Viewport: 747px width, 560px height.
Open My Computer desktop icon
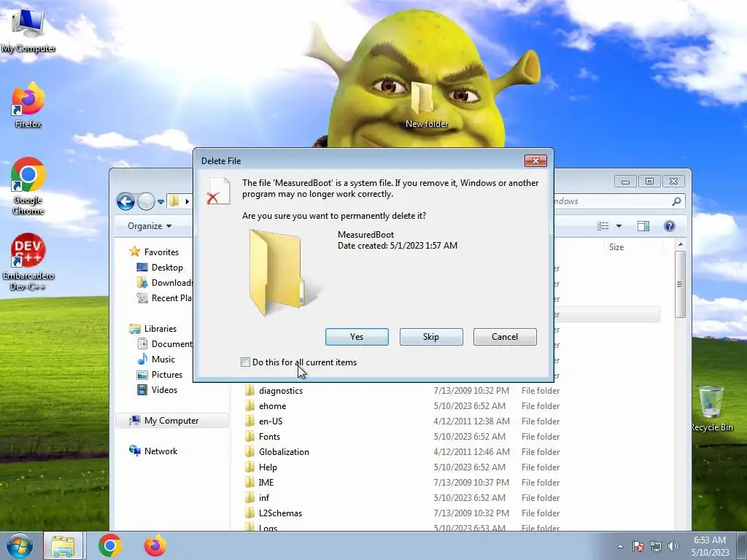pyautogui.click(x=28, y=31)
